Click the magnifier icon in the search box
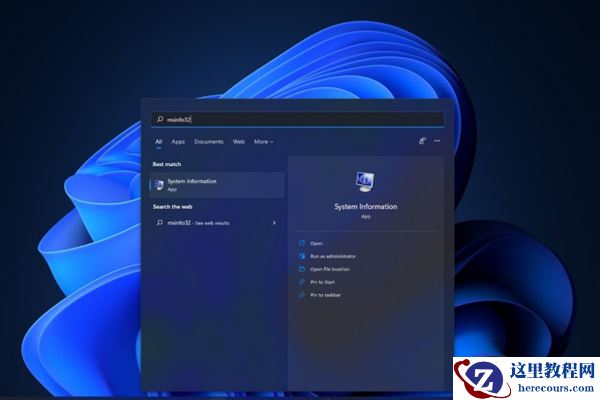The image size is (600, 400). pyautogui.click(x=160, y=119)
